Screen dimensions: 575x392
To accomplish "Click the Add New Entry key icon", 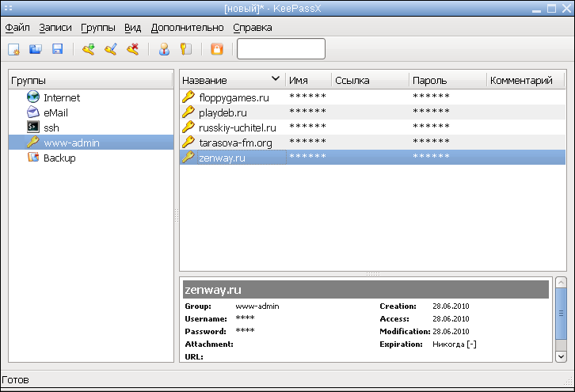I will [88, 49].
